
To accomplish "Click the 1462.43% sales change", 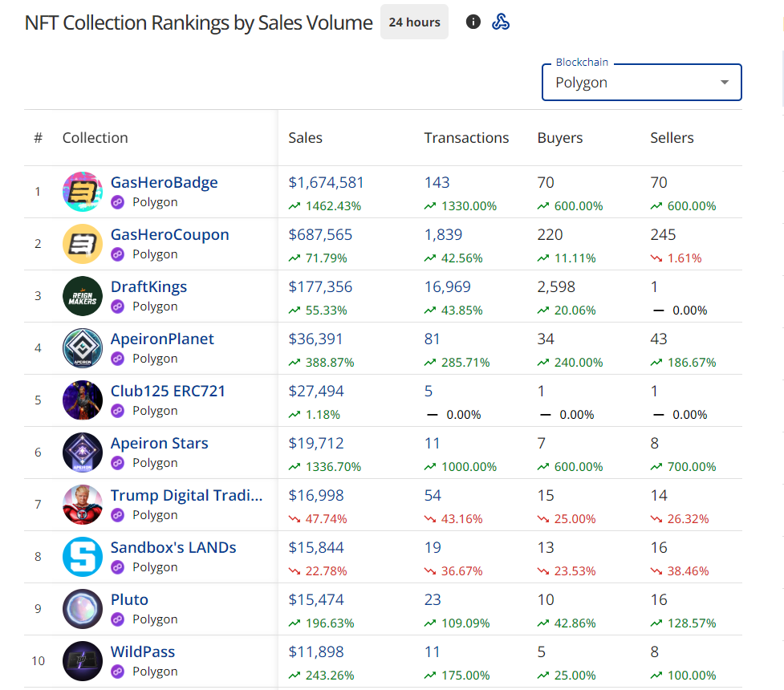I will (333, 206).
